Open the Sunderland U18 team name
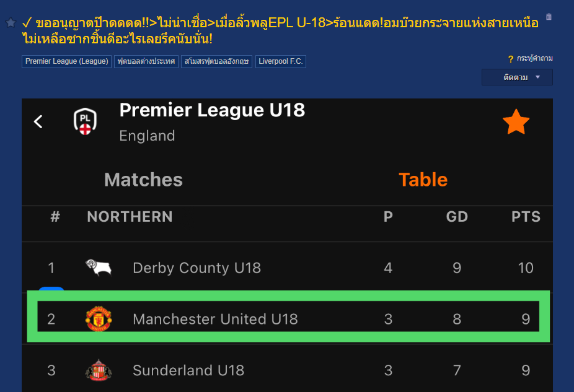This screenshot has width=574, height=392. pos(188,370)
